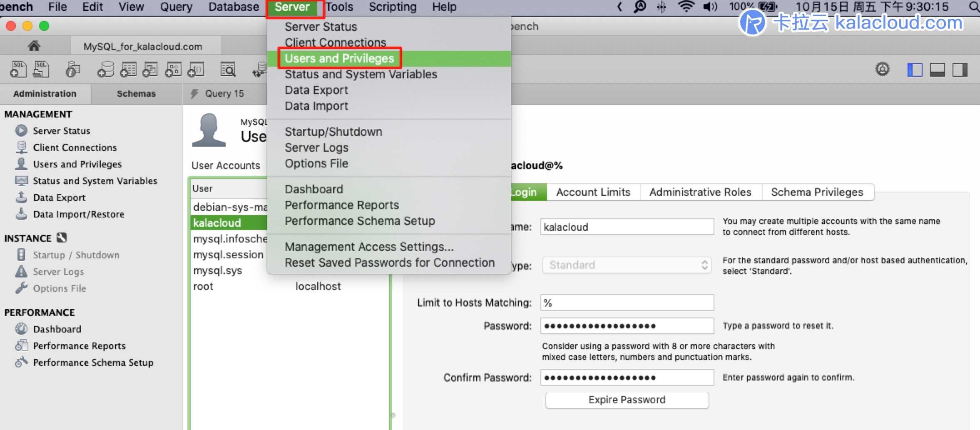Switch to the Schemas tab
980x430 pixels.
click(136, 94)
